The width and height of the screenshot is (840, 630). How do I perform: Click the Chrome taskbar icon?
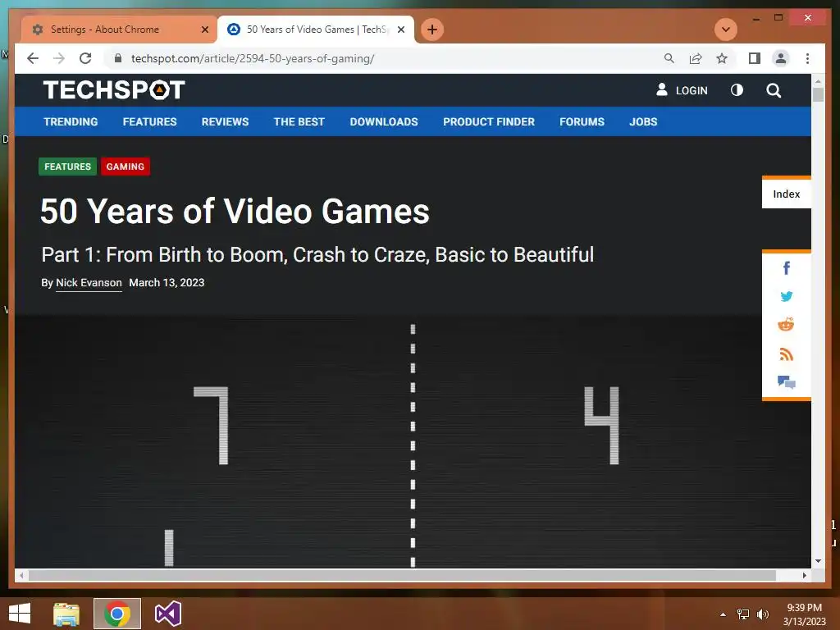pyautogui.click(x=117, y=614)
